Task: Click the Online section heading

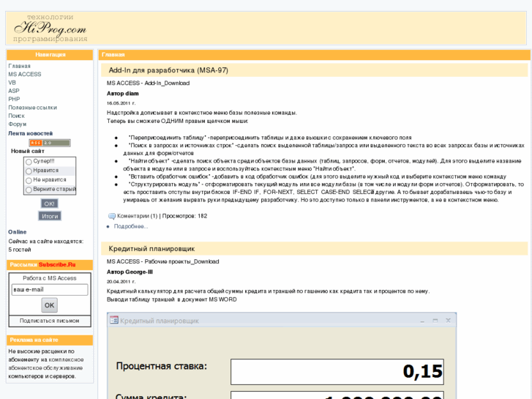Action: click(18, 232)
